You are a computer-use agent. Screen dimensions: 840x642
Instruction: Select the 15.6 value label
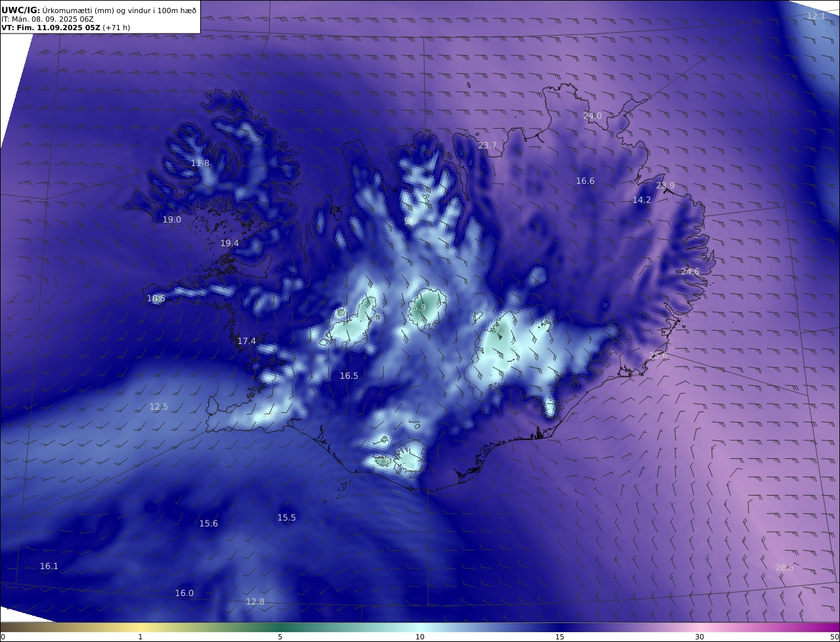tap(209, 523)
